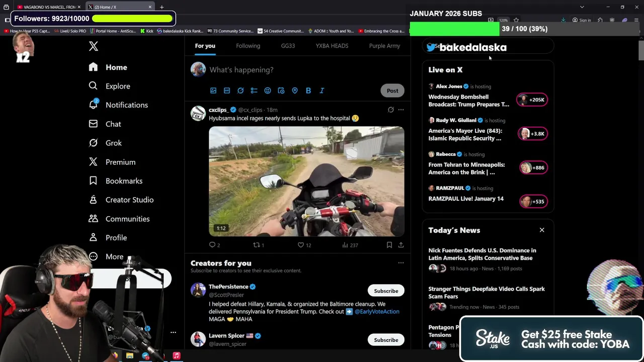Share the cxclips post
This screenshot has height=362, width=644.
[401, 245]
